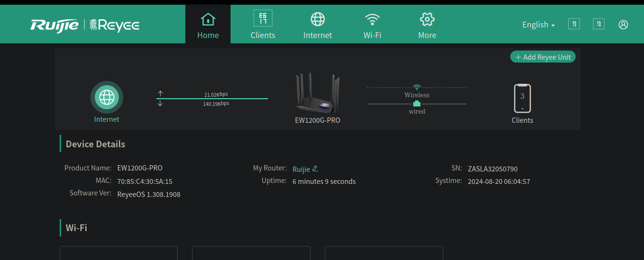The width and height of the screenshot is (644, 260).
Task: Click the first square icon beside English
Action: 574,24
